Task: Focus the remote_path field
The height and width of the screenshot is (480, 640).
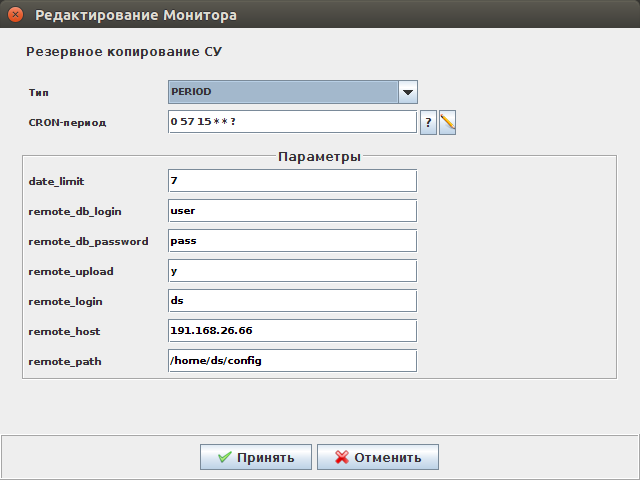Action: point(292,360)
